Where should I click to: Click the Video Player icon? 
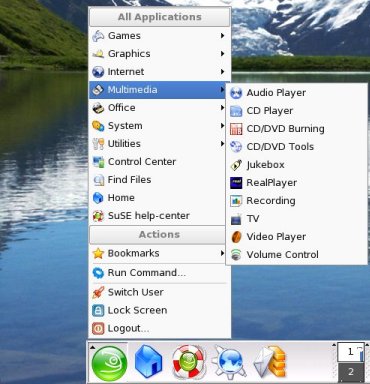[236, 237]
